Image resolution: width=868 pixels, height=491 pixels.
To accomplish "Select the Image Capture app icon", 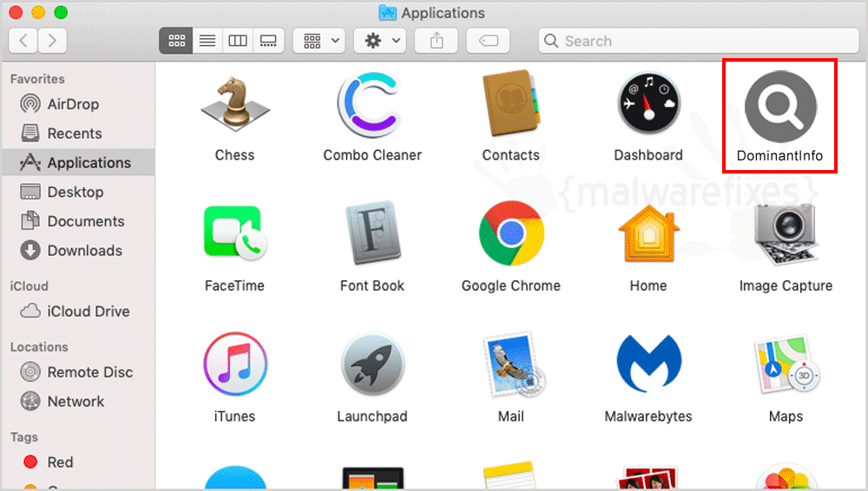I will pyautogui.click(x=786, y=233).
